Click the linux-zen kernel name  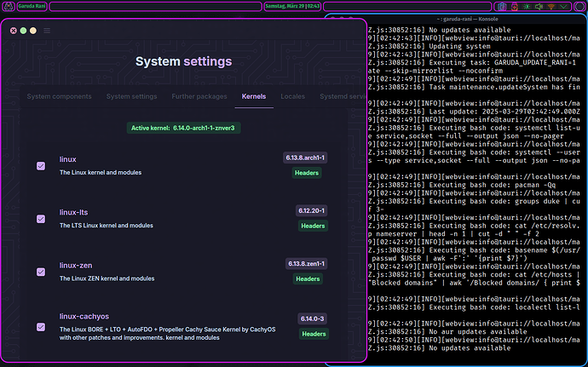pos(76,266)
